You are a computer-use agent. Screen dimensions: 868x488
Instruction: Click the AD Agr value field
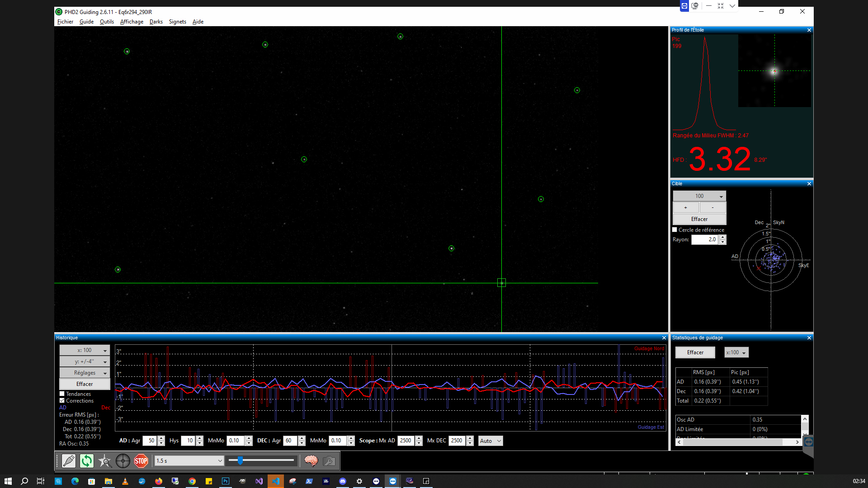coord(149,441)
